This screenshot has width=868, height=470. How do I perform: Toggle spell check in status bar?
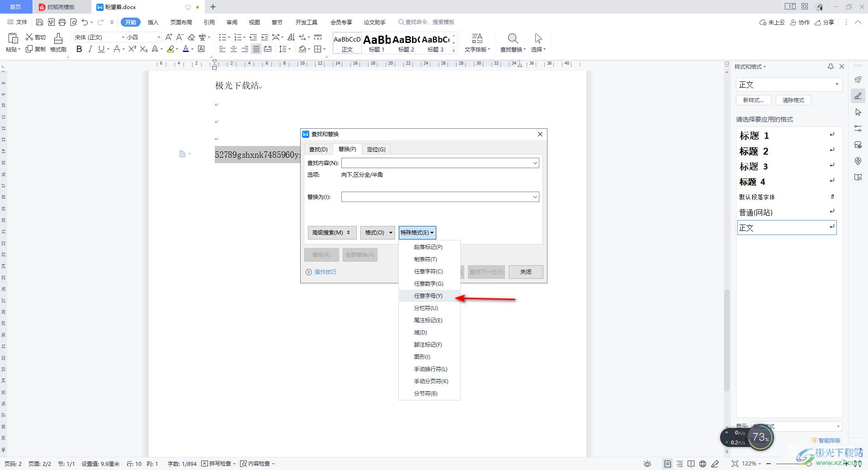(x=219, y=464)
